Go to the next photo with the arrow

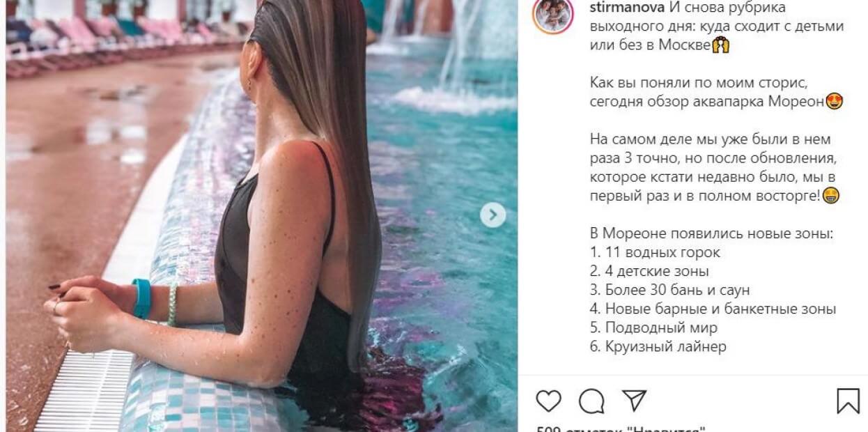pyautogui.click(x=493, y=215)
